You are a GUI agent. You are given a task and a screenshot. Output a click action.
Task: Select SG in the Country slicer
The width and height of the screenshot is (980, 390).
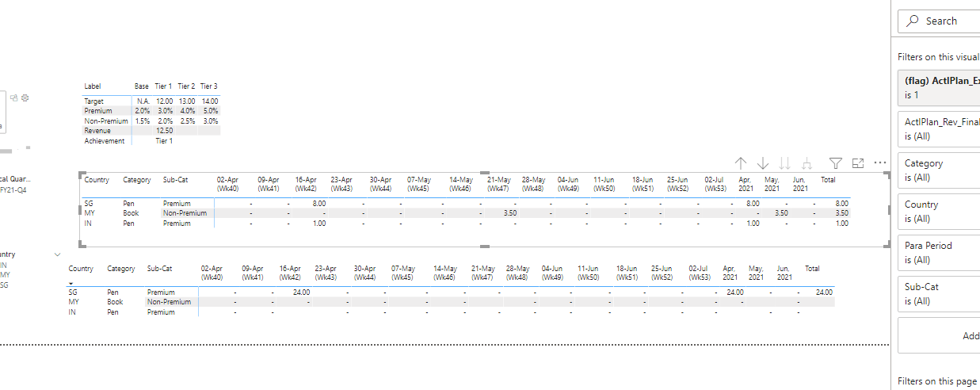coord(4,285)
